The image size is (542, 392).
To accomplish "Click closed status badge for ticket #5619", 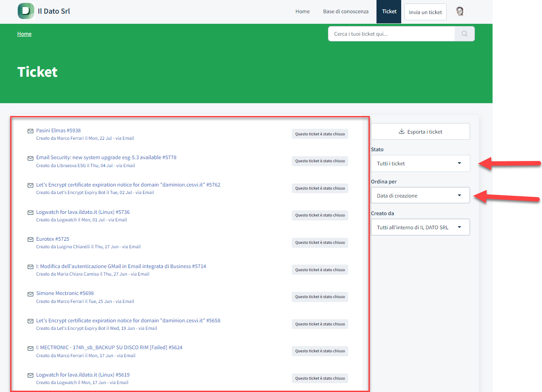I will tap(320, 378).
